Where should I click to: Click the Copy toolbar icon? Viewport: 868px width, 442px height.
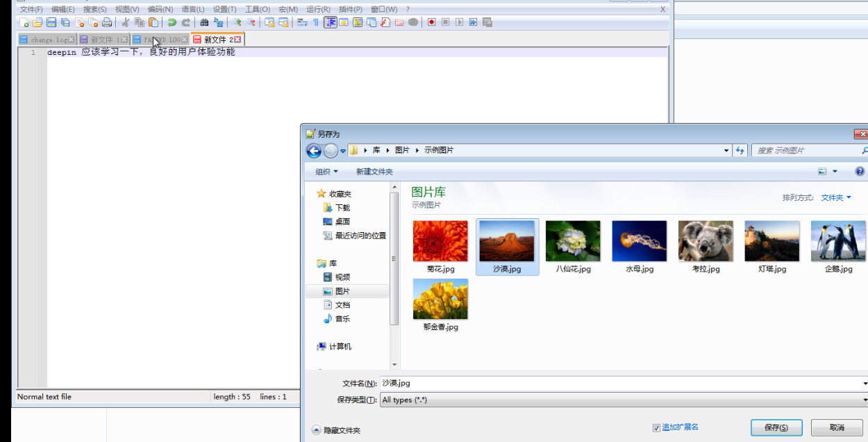[x=139, y=22]
